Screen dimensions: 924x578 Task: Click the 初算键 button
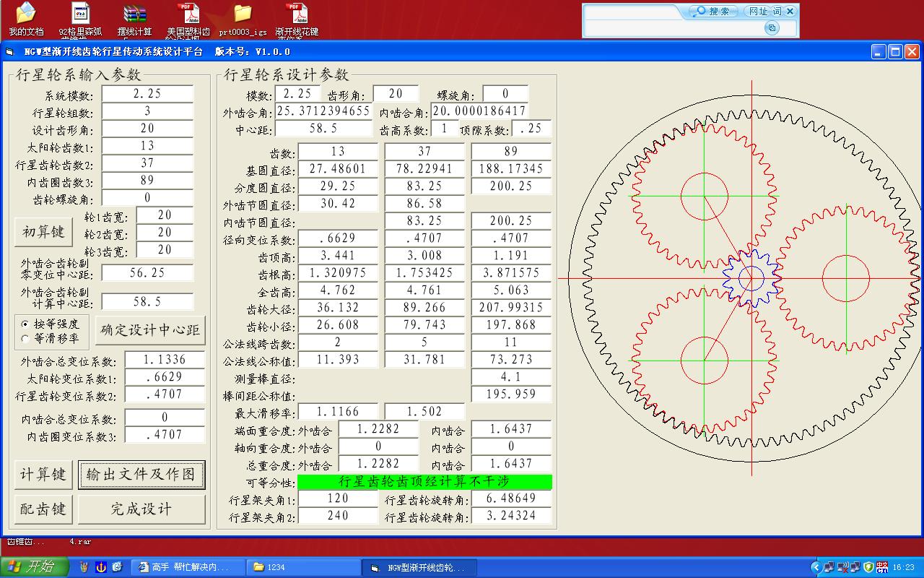click(x=43, y=231)
